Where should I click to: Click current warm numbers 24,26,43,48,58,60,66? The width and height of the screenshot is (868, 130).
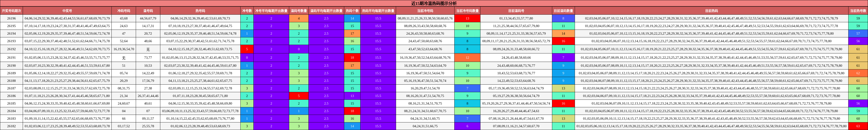516,58
